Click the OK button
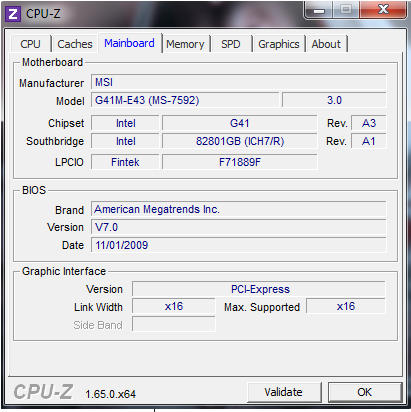411x412 pixels. [365, 392]
